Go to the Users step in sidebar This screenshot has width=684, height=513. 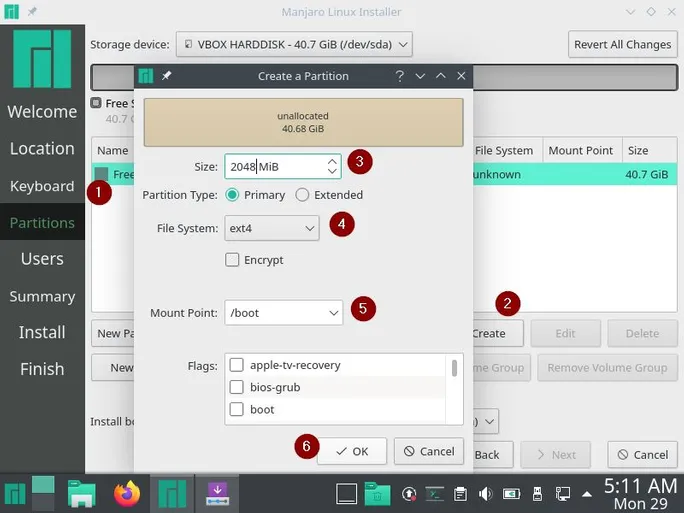coord(42,259)
